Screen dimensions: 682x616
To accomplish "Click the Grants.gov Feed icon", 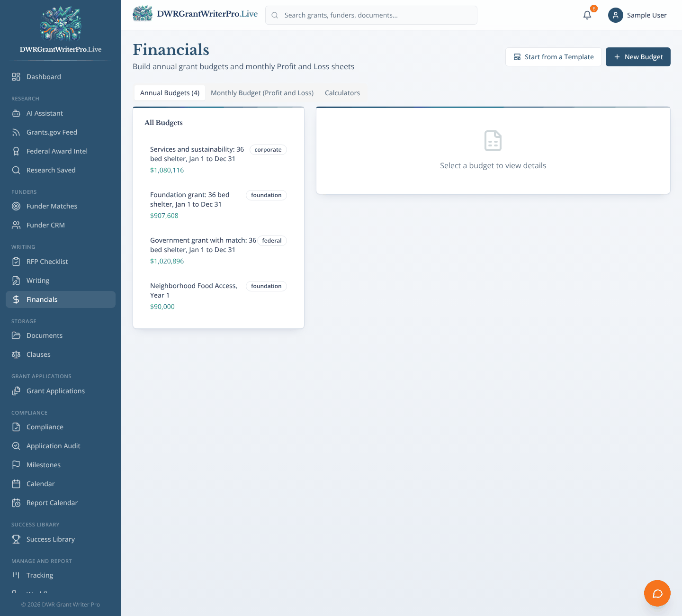I will tap(16, 132).
